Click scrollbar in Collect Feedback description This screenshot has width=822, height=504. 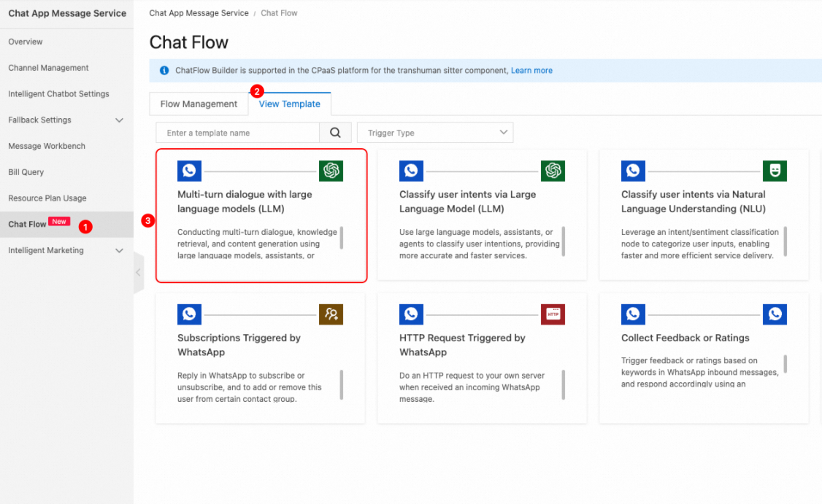click(x=785, y=364)
